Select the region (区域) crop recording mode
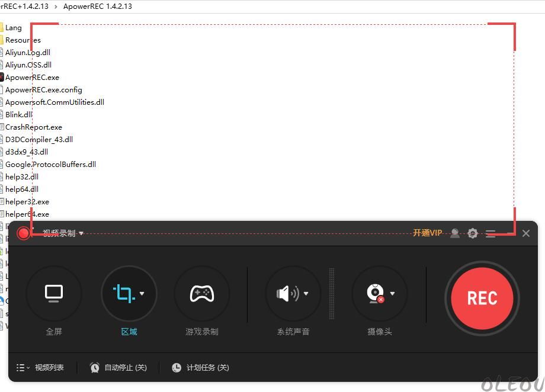Image resolution: width=545 pixels, height=392 pixels. [x=124, y=294]
